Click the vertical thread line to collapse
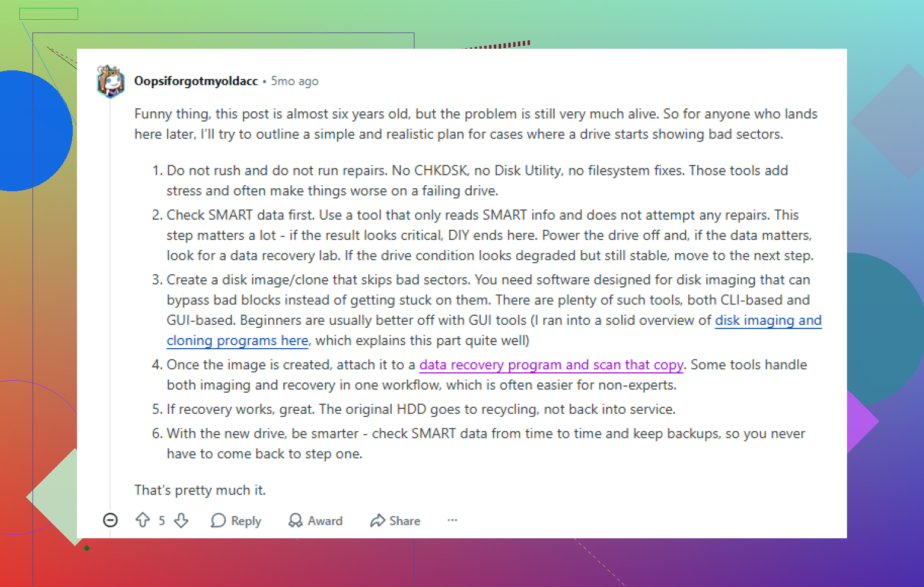The image size is (924, 587). [x=110, y=301]
